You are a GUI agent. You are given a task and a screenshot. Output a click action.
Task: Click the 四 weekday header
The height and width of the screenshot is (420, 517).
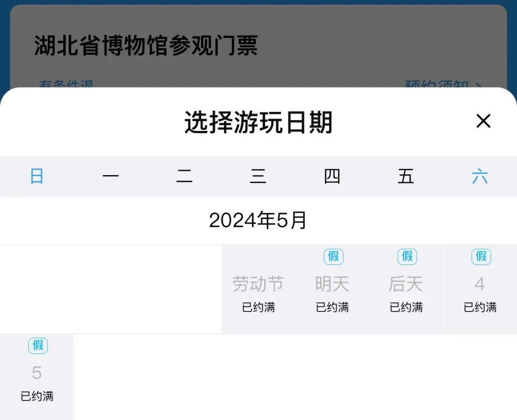tap(332, 176)
